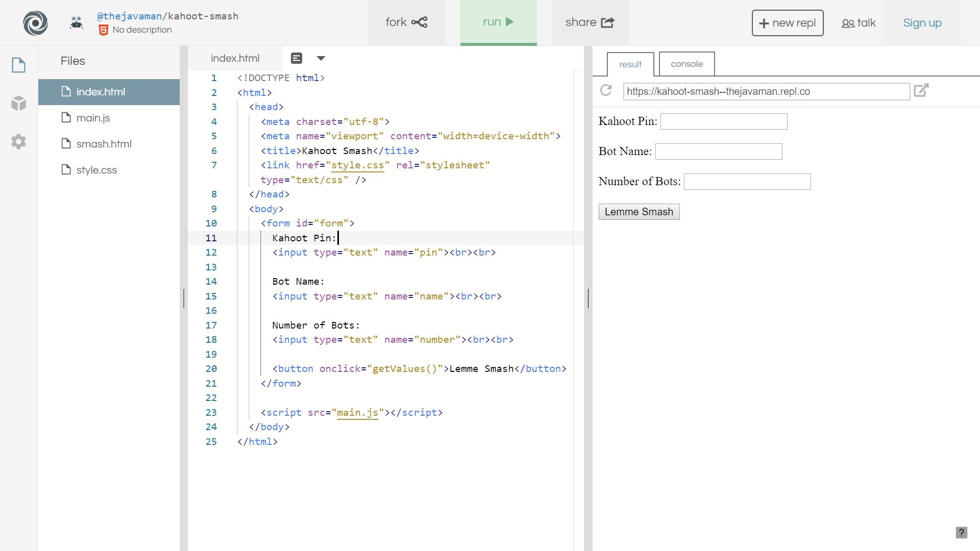The image size is (980, 551).
Task: Fork this repl
Action: click(x=407, y=22)
